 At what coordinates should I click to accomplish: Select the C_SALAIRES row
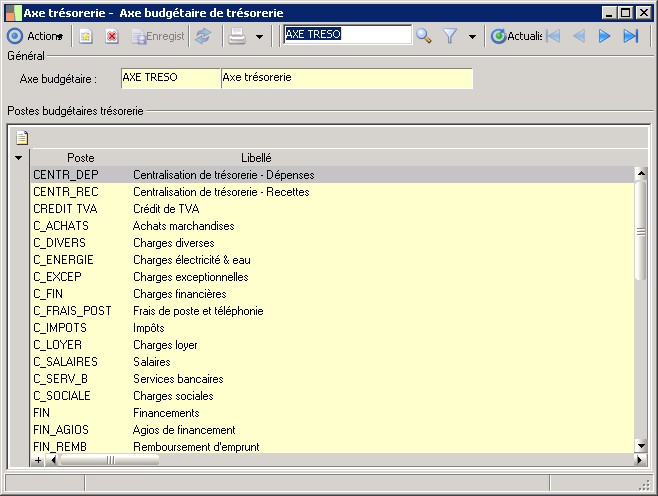tap(66, 362)
